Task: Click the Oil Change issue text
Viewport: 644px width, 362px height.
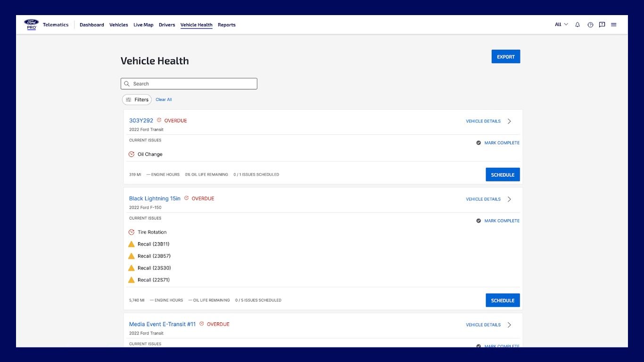Action: [x=150, y=154]
